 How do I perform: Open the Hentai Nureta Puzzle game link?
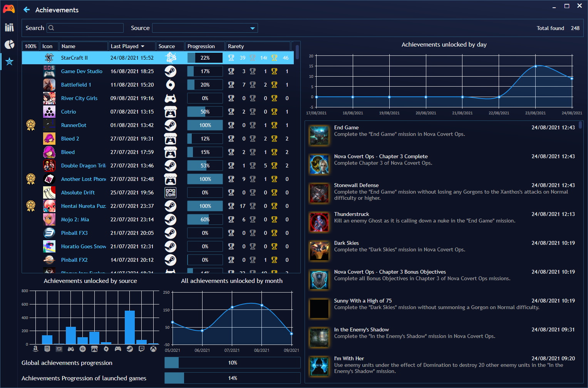point(84,206)
